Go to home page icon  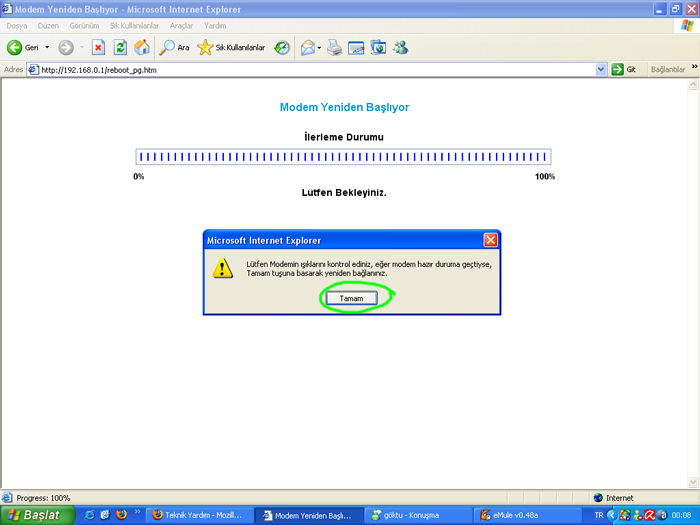142,47
